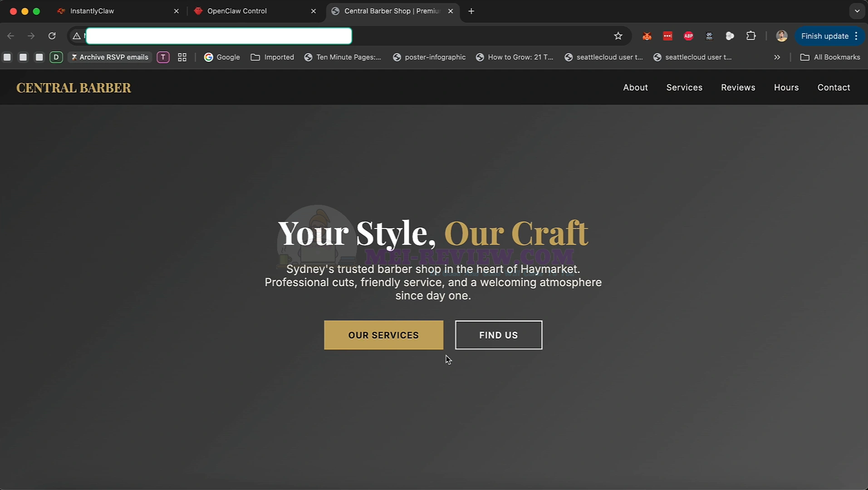Close the InstantlyClaw tab
The width and height of the screenshot is (868, 490).
[177, 11]
